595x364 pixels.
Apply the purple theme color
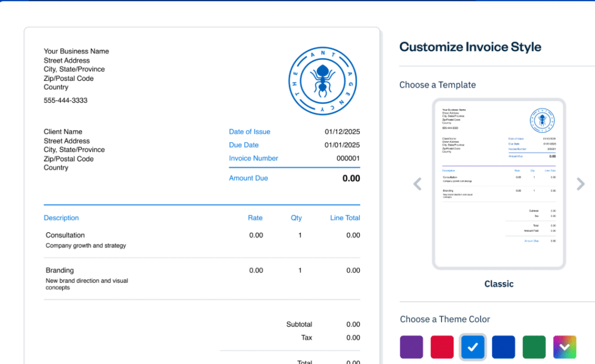tap(411, 347)
